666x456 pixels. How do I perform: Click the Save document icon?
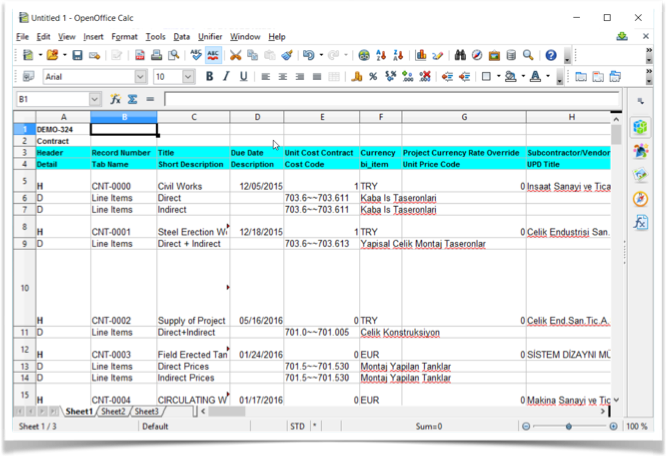(x=78, y=55)
